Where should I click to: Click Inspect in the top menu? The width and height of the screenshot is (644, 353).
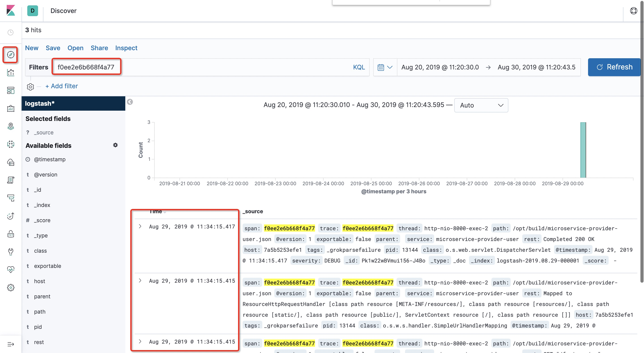pos(126,48)
